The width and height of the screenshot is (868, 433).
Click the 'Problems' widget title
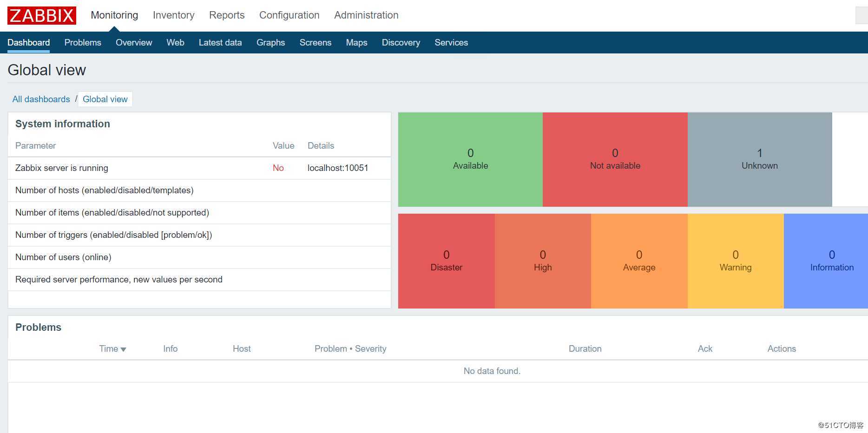pos(38,327)
